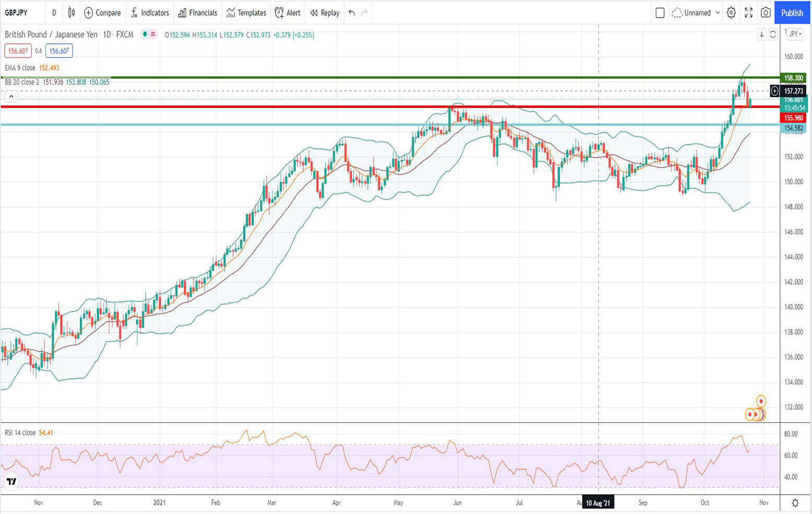Open chart settings gear in top toolbar
Viewport: 812px width, 514px height.
click(731, 13)
